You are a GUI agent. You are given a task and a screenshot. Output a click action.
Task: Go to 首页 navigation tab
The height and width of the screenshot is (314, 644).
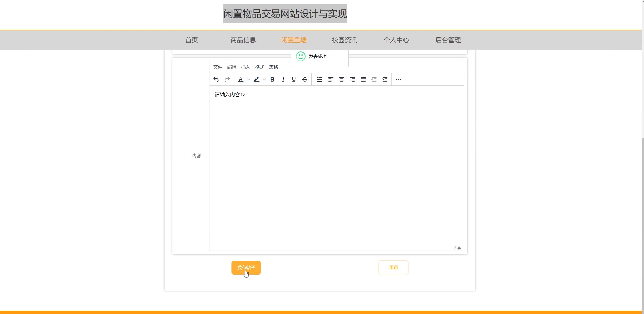(x=191, y=40)
